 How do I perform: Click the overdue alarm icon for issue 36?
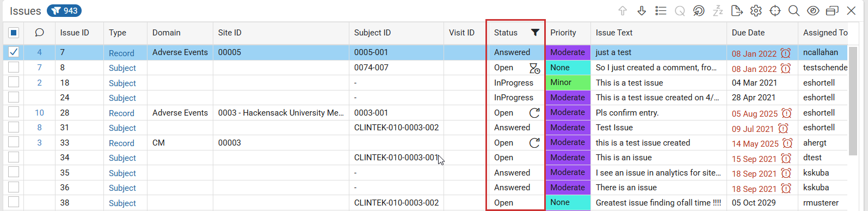786,188
